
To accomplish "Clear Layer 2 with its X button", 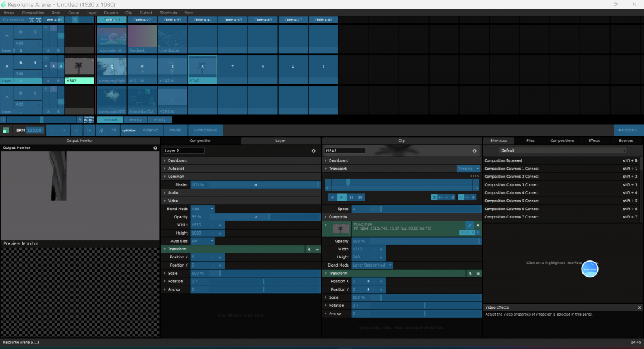I will (6, 67).
